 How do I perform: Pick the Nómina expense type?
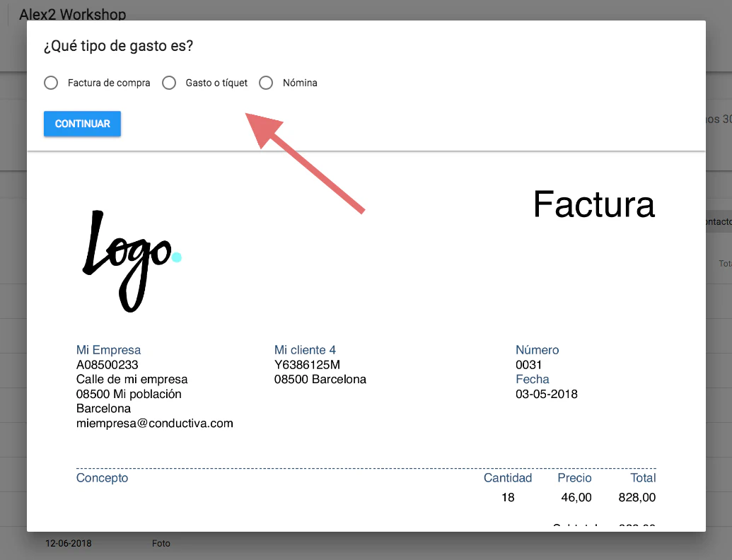tap(266, 83)
